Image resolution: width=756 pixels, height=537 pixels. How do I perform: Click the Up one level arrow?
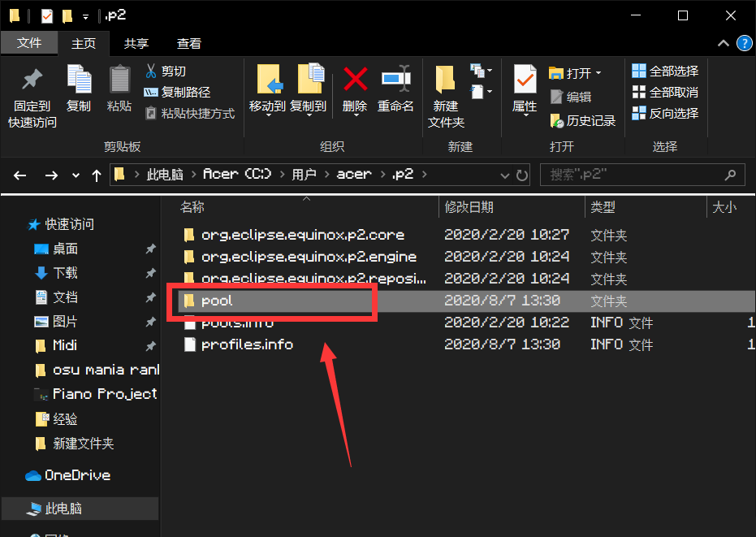(x=97, y=175)
